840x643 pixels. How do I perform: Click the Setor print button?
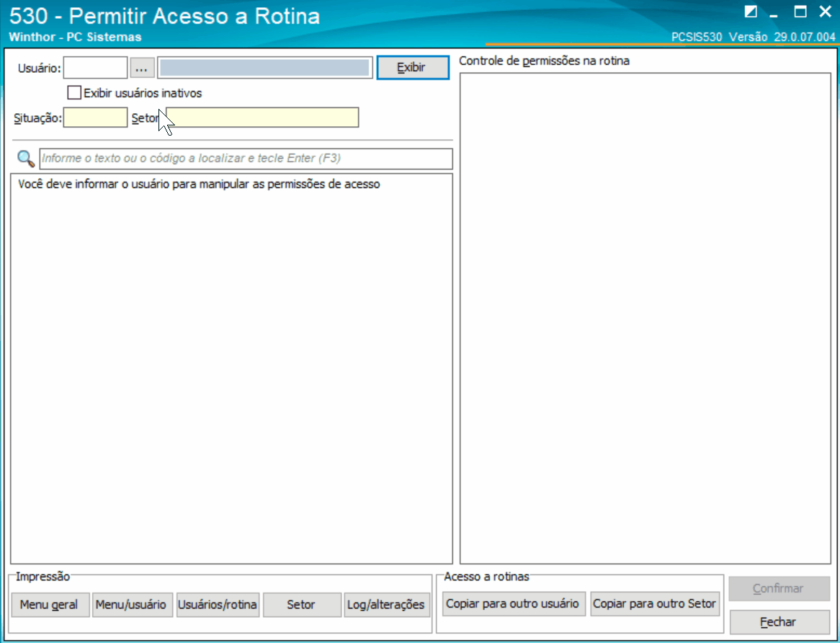pos(302,605)
